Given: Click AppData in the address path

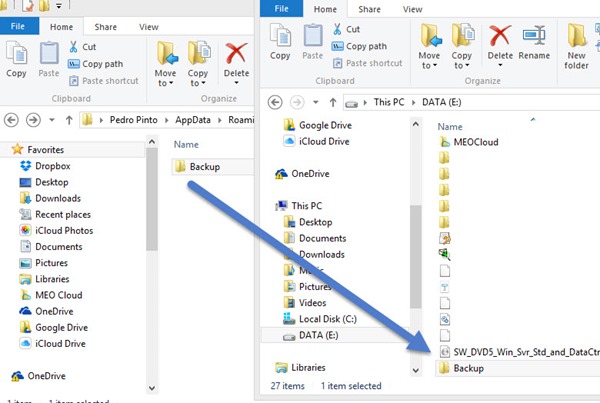Looking at the screenshot, I should 193,120.
